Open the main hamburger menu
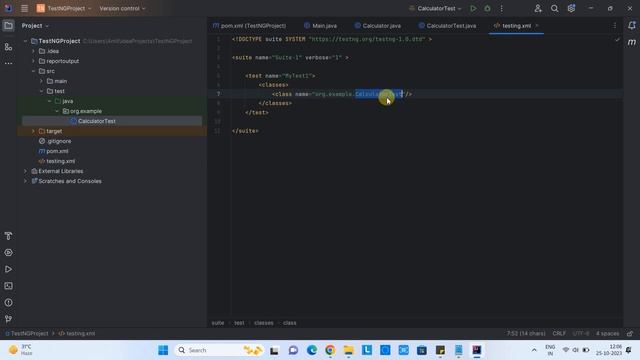 point(24,8)
